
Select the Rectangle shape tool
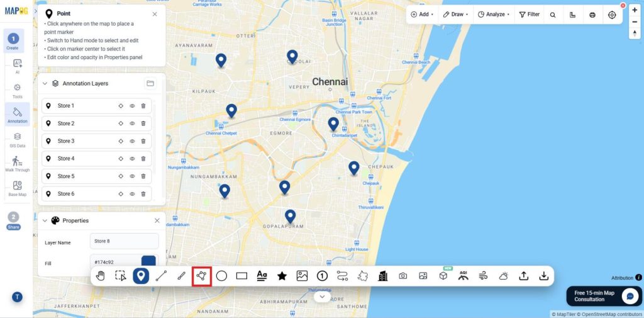coord(241,276)
